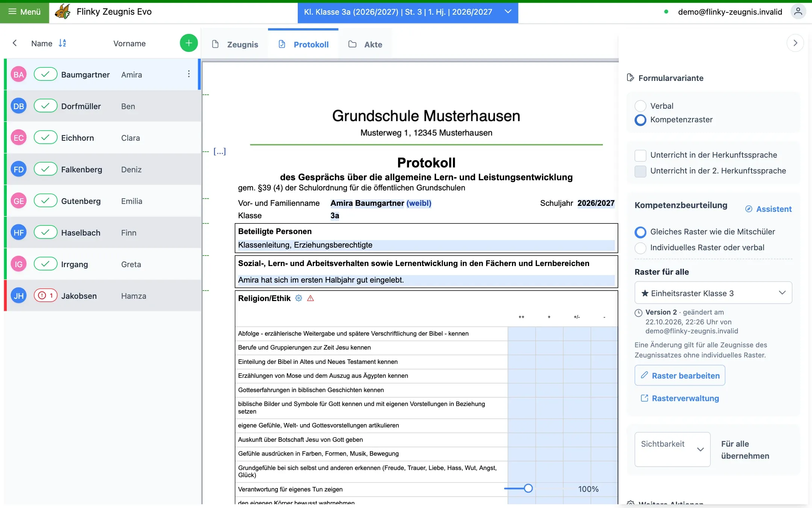The image size is (812, 508).
Task: Click the version history clock icon
Action: [x=638, y=313]
